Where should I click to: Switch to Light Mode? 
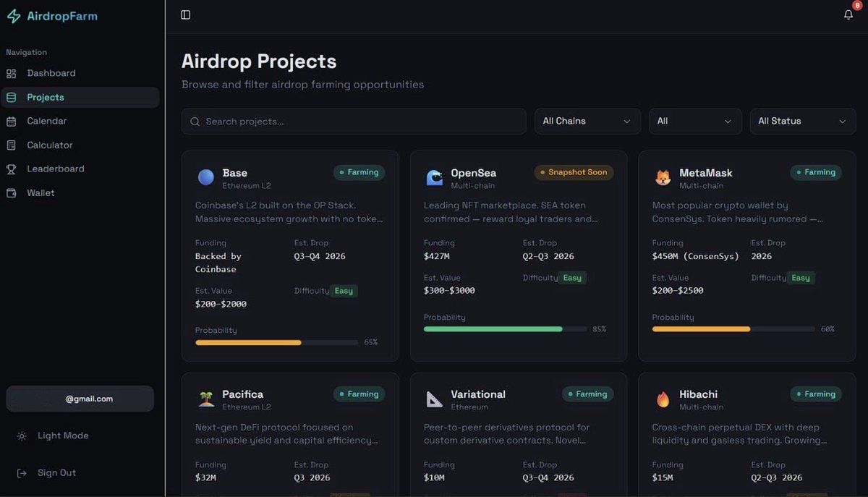(80, 436)
